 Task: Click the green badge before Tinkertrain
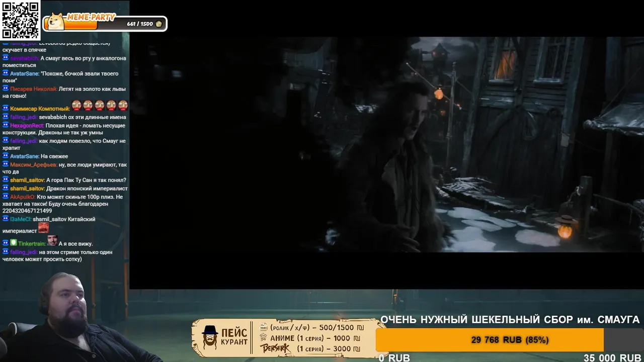[x=14, y=243]
